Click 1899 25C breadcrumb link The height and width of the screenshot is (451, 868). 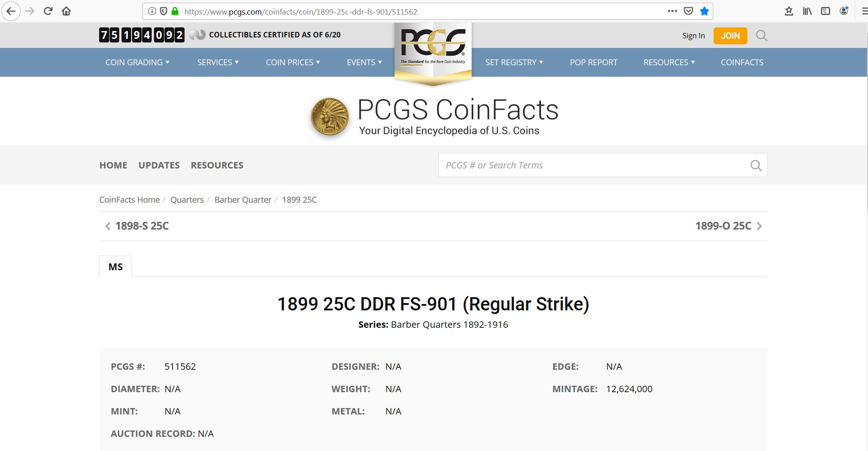[299, 199]
